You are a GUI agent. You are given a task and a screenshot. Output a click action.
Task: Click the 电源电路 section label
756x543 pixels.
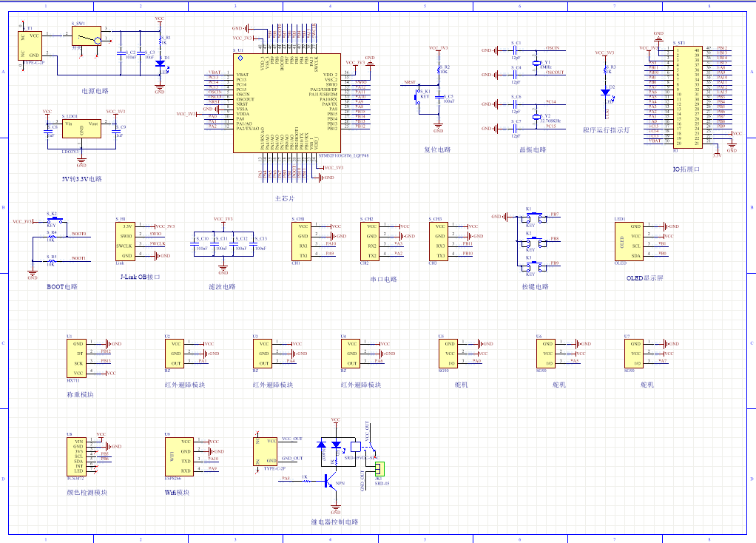(x=95, y=91)
